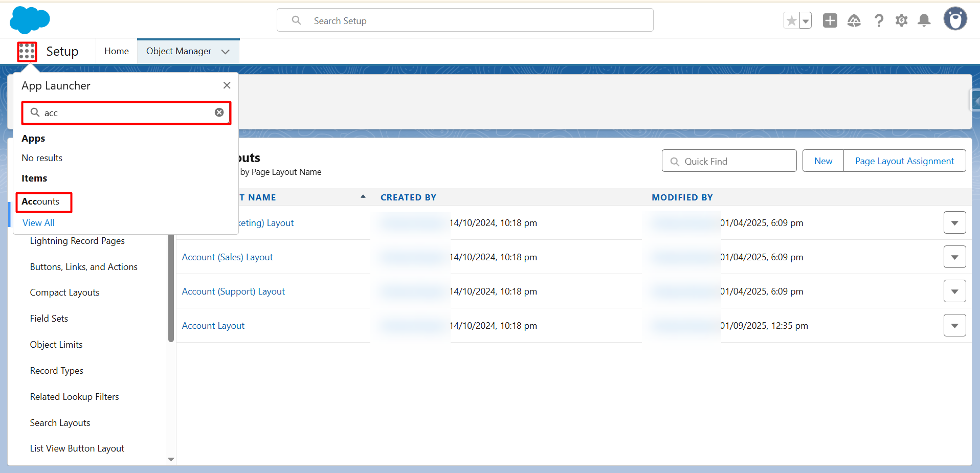
Task: Click the Salesforce cloud logo
Action: (29, 20)
